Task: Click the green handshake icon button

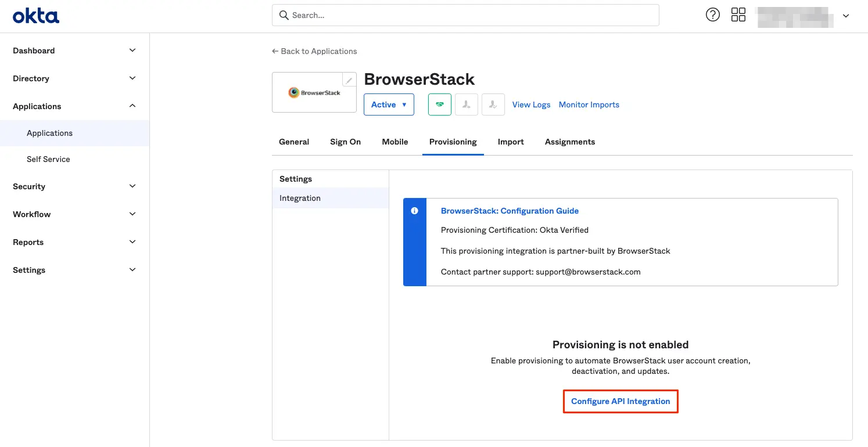Action: pyautogui.click(x=439, y=104)
